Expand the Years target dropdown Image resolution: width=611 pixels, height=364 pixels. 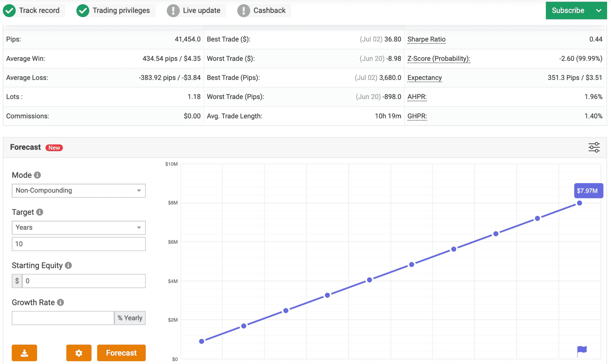(79, 227)
